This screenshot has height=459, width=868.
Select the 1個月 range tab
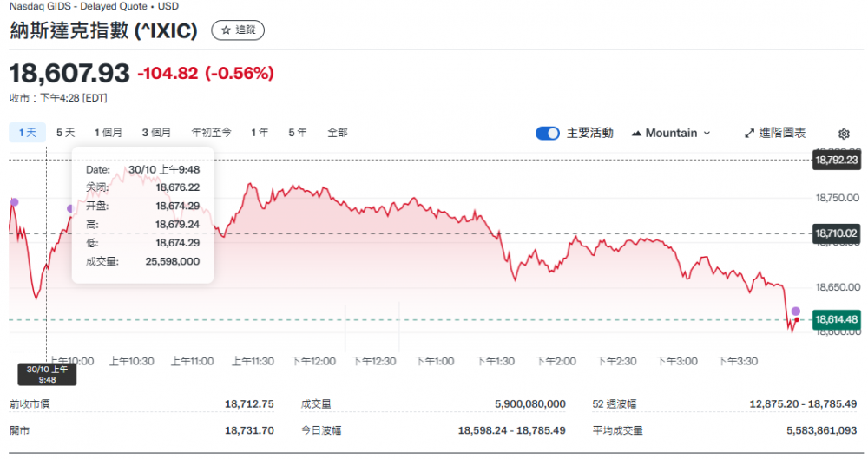[108, 133]
